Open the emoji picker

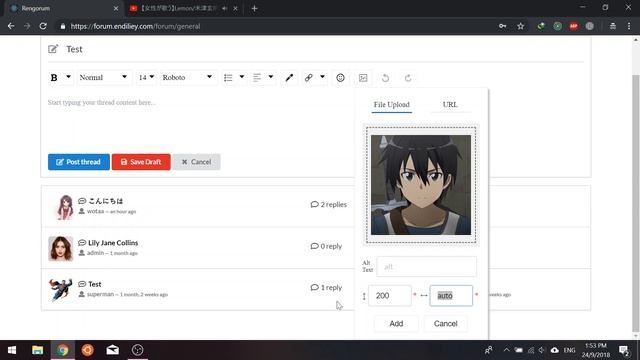coord(340,78)
